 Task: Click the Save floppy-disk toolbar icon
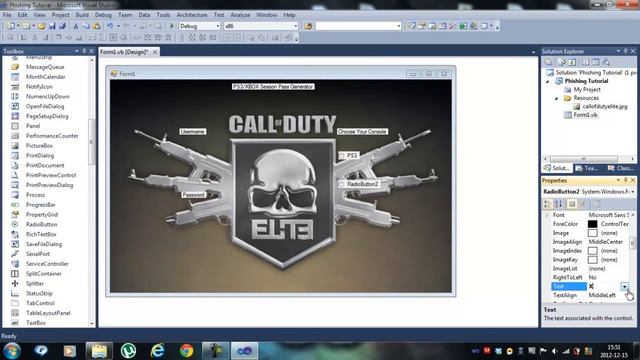tap(52, 26)
